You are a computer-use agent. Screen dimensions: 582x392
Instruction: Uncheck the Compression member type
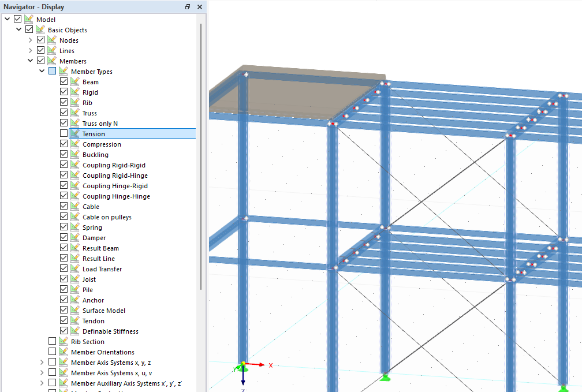pyautogui.click(x=64, y=144)
